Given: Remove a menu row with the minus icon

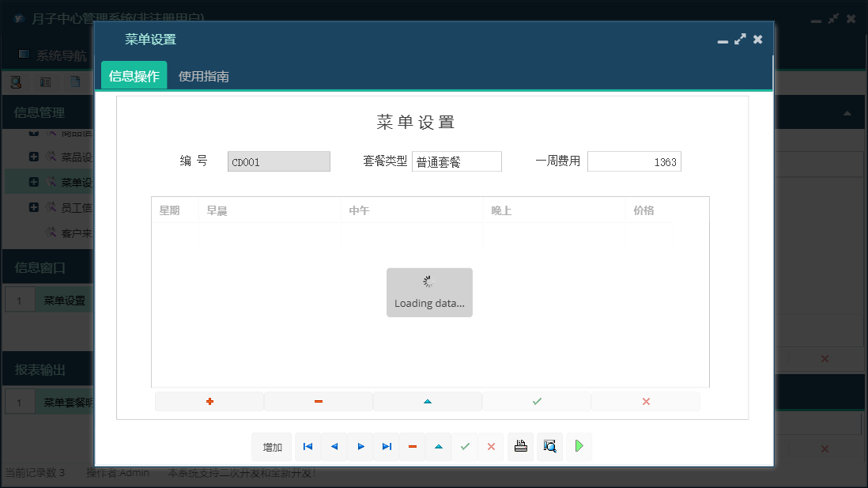Looking at the screenshot, I should click(318, 401).
